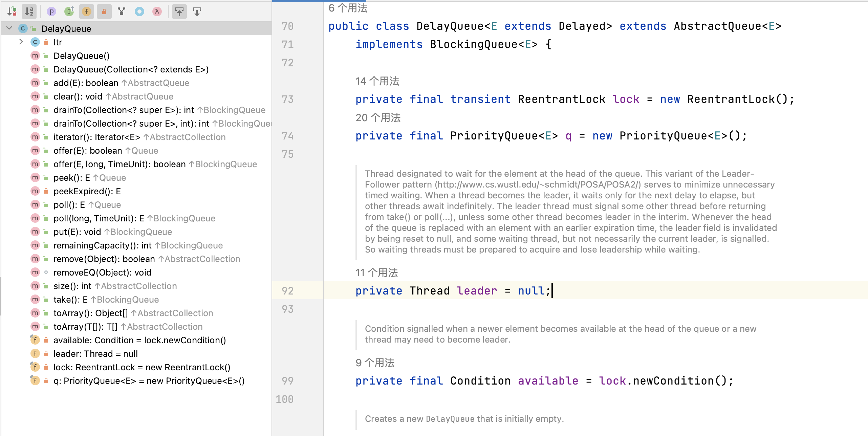Click Expand/autoscroll up arrow icon
The width and height of the screenshot is (868, 436).
[179, 12]
